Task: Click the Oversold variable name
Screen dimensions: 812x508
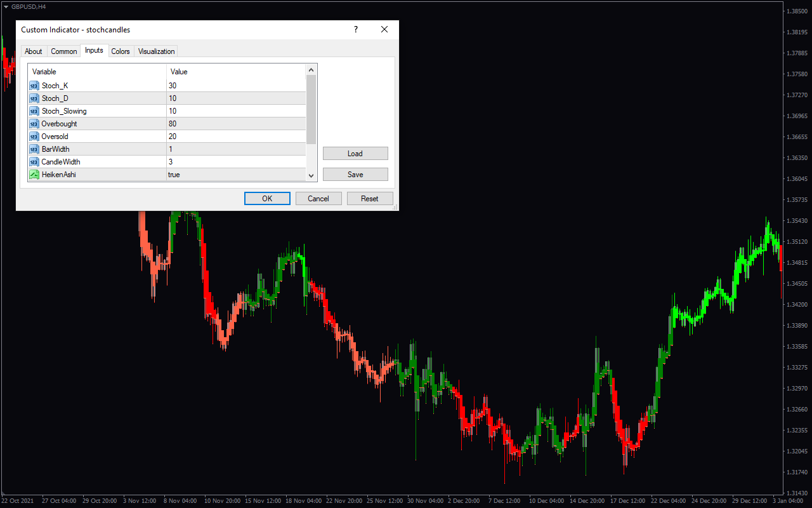Action: (x=55, y=137)
